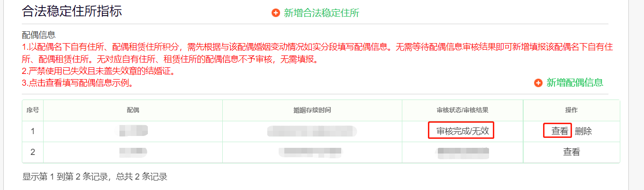Select the 操作 column header
The width and height of the screenshot is (644, 190).
(x=571, y=110)
